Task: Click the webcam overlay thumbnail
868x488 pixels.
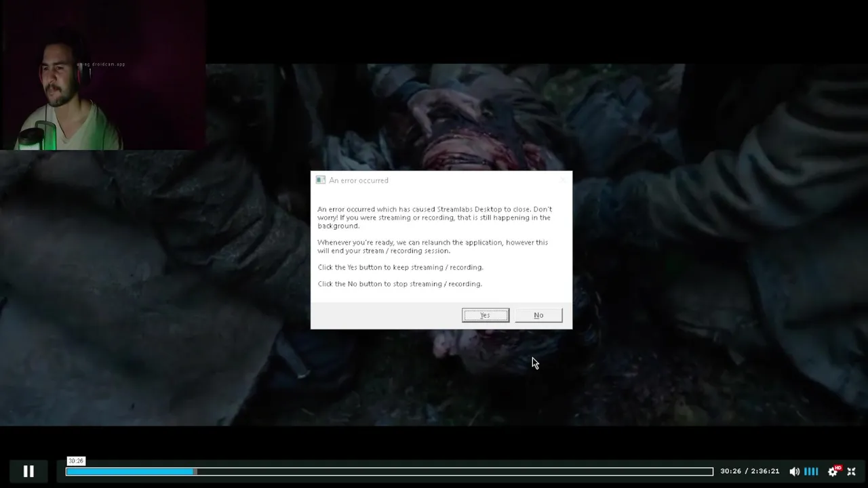Action: [x=103, y=75]
